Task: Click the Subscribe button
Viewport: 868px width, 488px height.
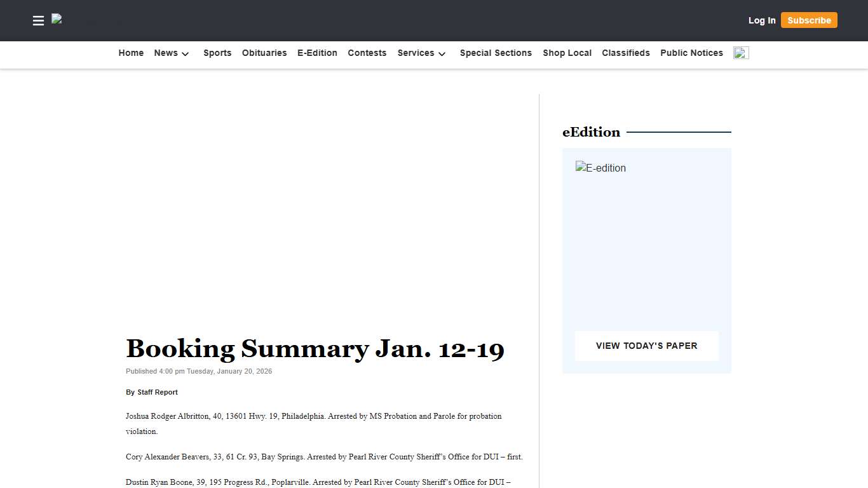Action: click(x=809, y=20)
